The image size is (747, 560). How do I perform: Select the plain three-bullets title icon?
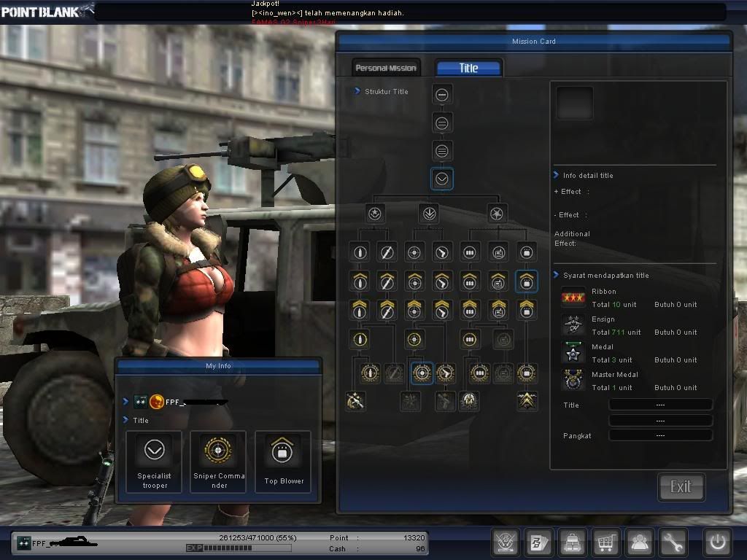tap(470, 252)
